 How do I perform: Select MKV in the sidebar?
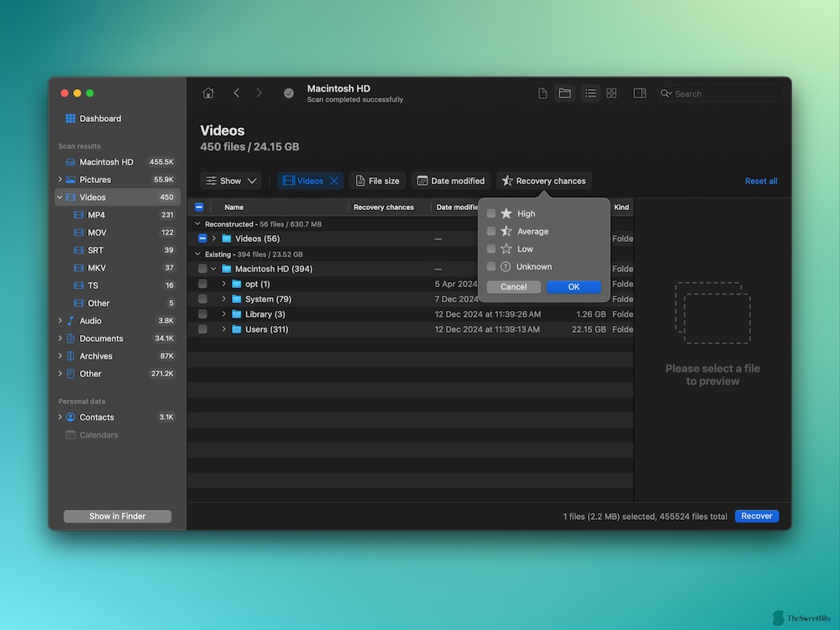pyautogui.click(x=97, y=268)
